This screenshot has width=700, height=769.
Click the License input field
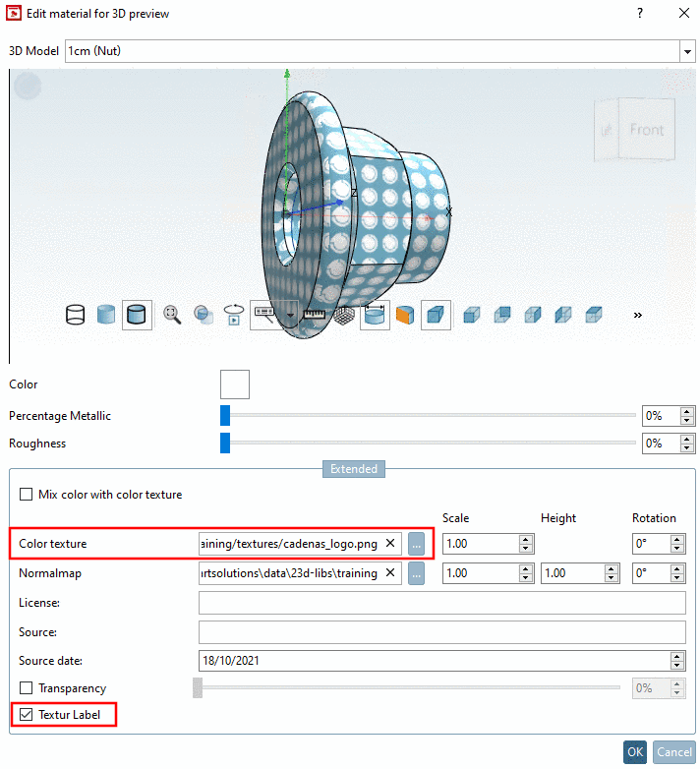(441, 603)
